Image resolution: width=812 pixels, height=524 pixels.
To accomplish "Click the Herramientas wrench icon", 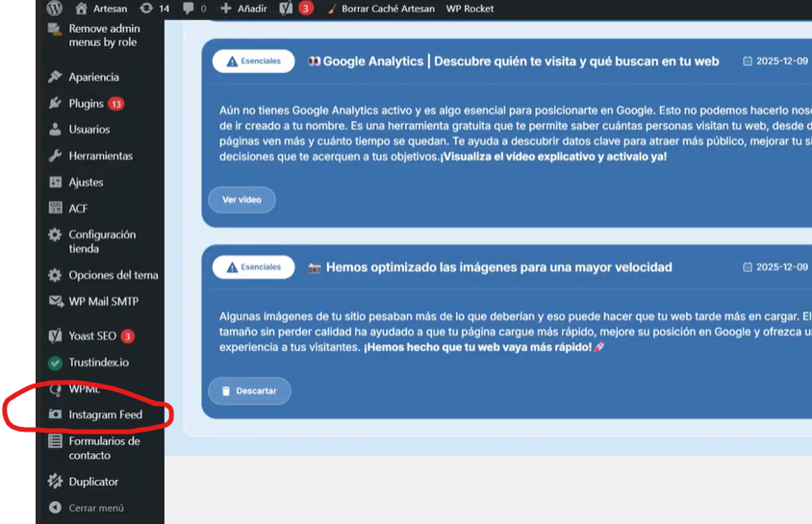I will pyautogui.click(x=55, y=156).
